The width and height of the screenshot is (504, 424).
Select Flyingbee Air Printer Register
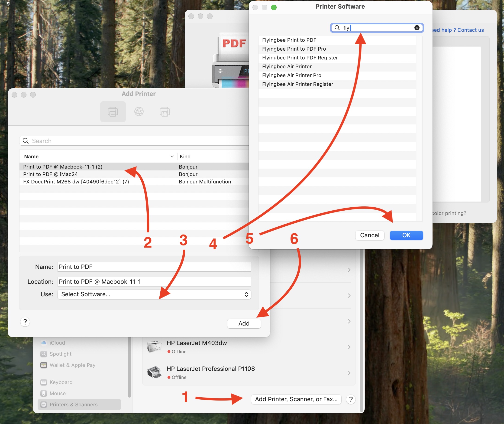coord(337,84)
